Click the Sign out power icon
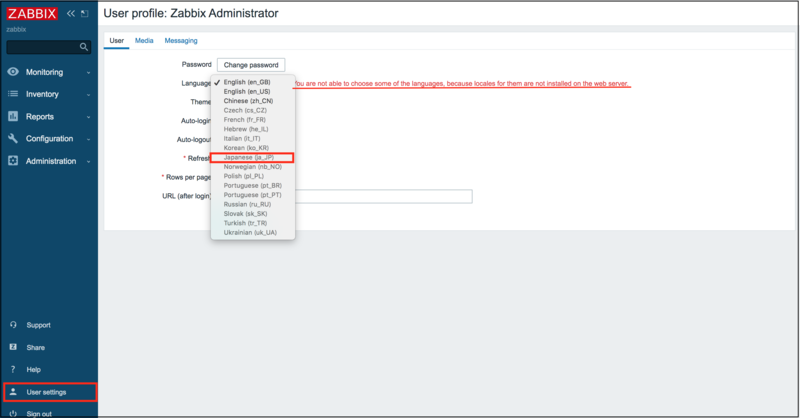 [13, 413]
